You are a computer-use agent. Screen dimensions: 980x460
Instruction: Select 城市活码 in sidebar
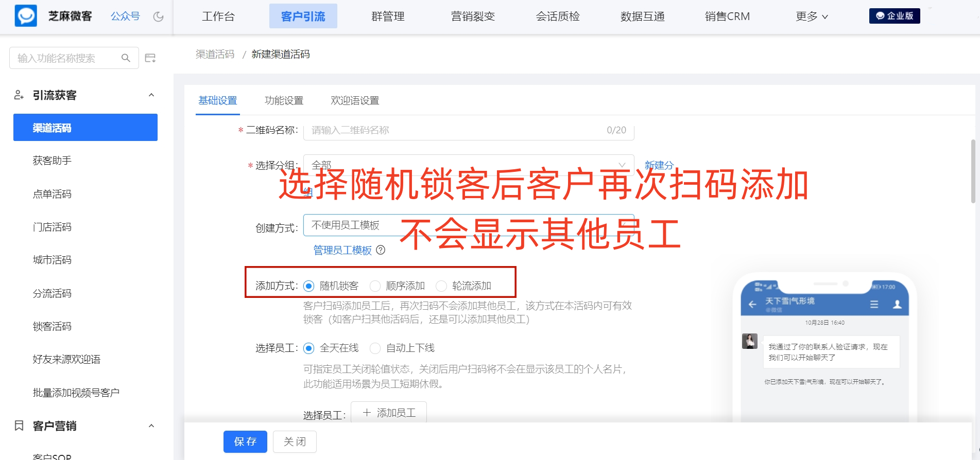coord(52,260)
